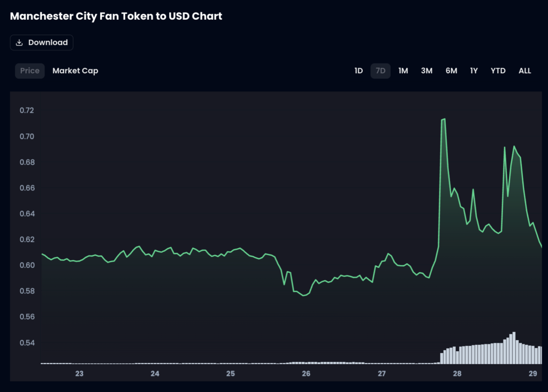Show the 1M price history
This screenshot has height=392, width=548.
click(x=403, y=71)
